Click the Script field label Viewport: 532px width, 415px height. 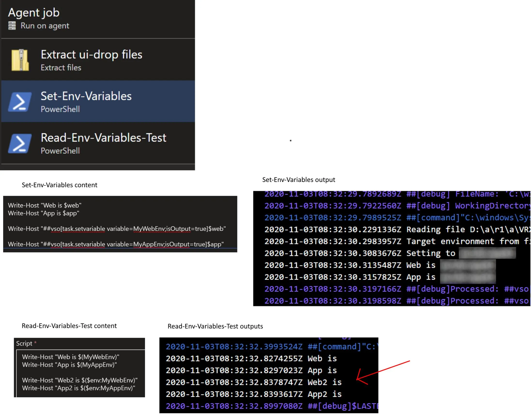[24, 344]
